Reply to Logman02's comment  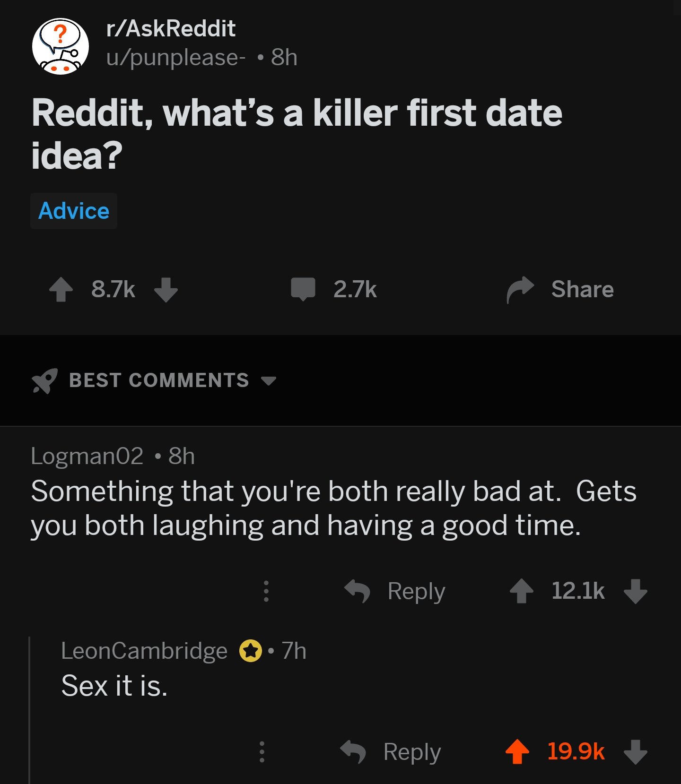(x=395, y=591)
